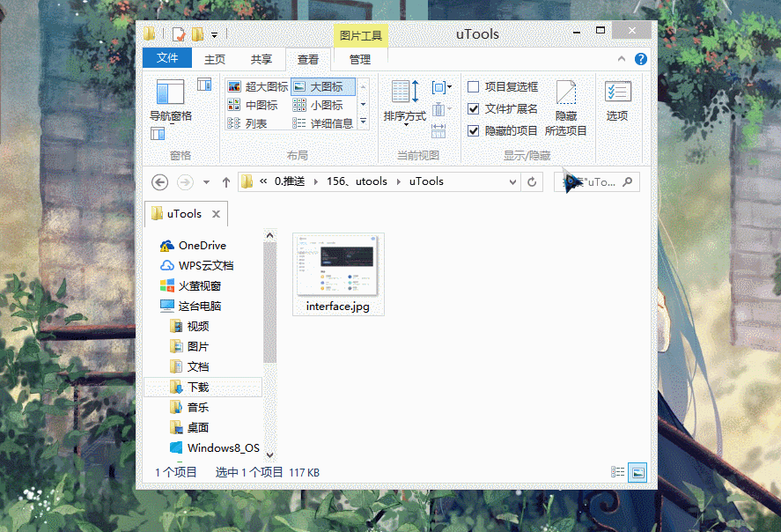781x532 pixels.
Task: Show next row of the layout gallery
Action: click(x=364, y=104)
